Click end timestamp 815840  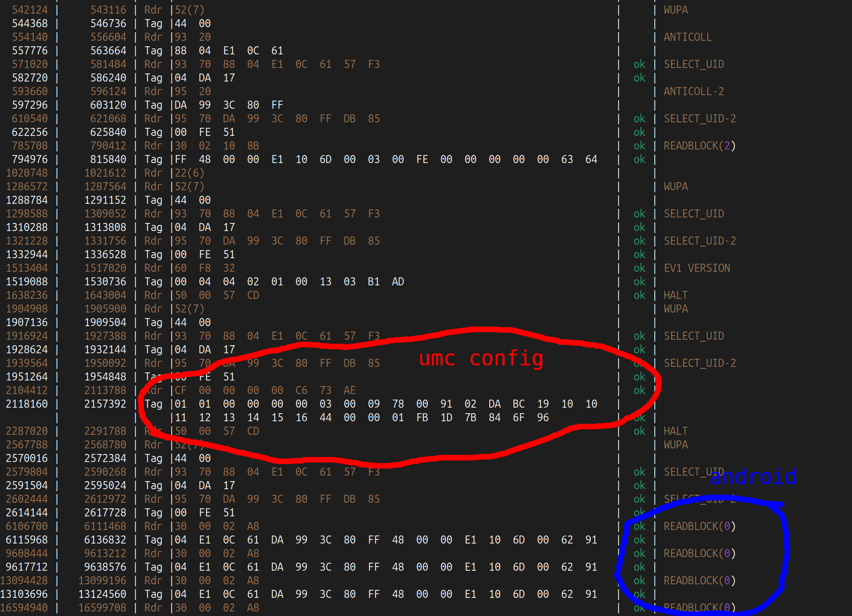click(108, 160)
